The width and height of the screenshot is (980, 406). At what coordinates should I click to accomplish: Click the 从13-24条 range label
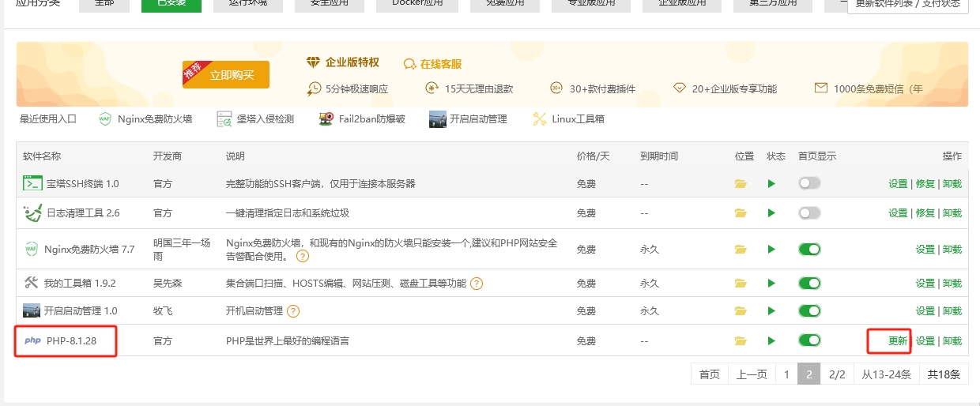tap(886, 374)
